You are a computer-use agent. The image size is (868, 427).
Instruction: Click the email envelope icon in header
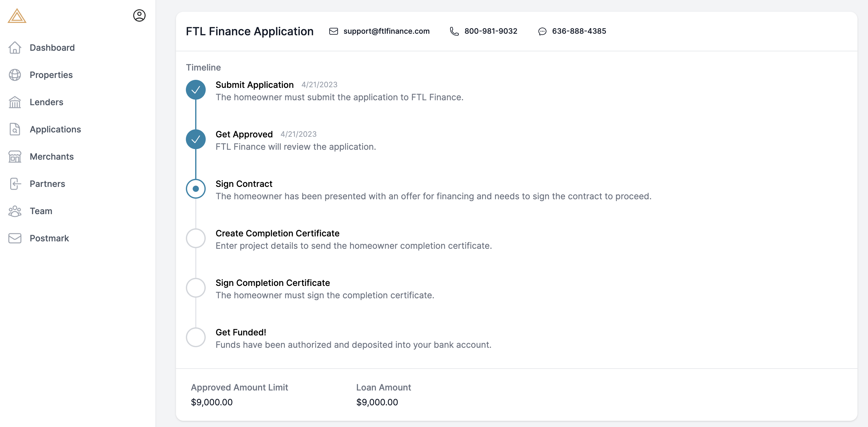click(x=334, y=31)
